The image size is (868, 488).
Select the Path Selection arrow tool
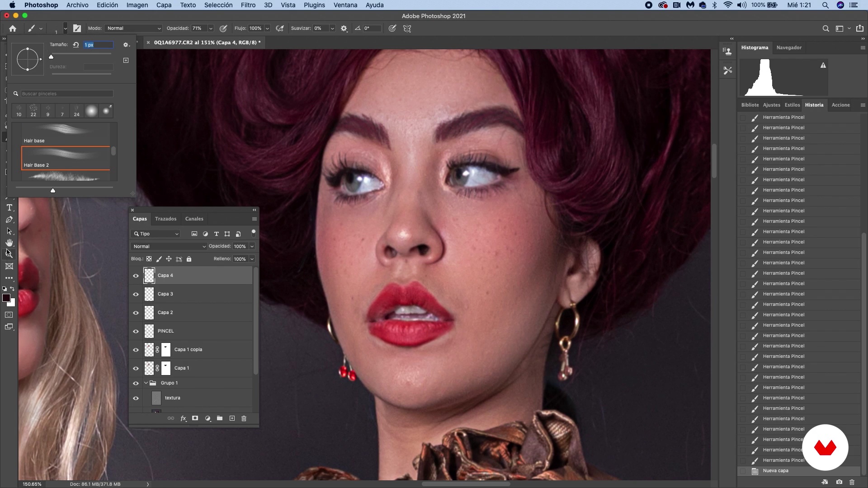9,231
